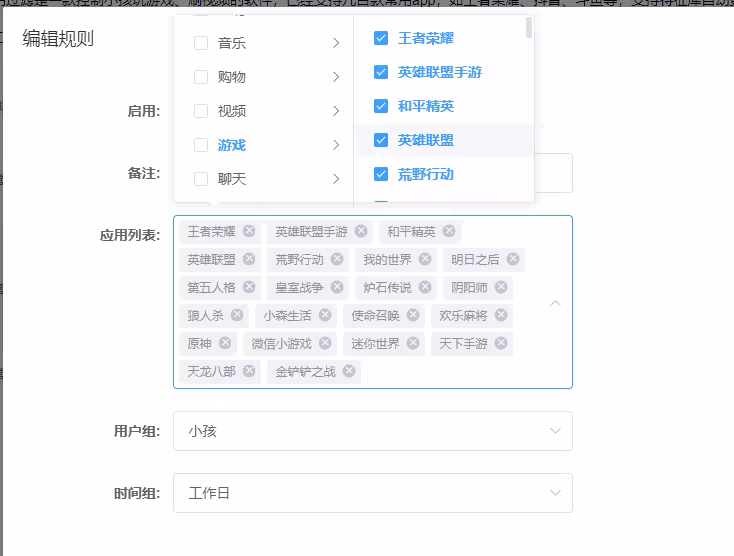734x556 pixels.
Task: Open the 用户组 dropdown showing 小孩
Action: click(x=373, y=431)
